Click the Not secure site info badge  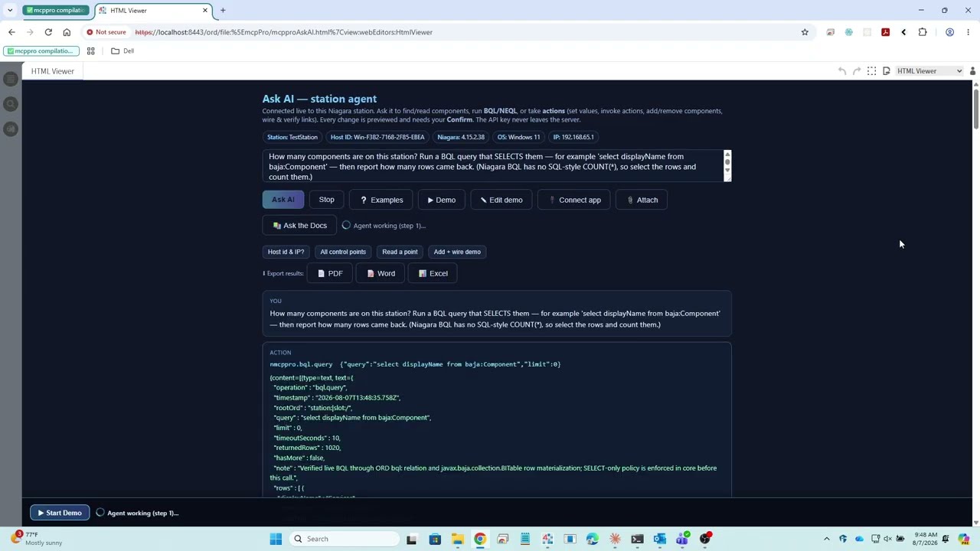point(106,32)
